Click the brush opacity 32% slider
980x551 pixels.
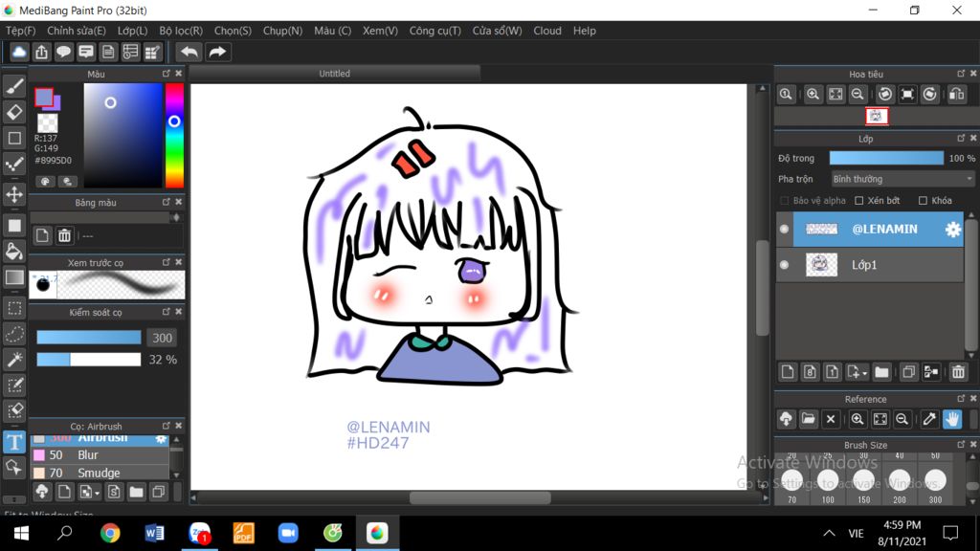click(89, 360)
